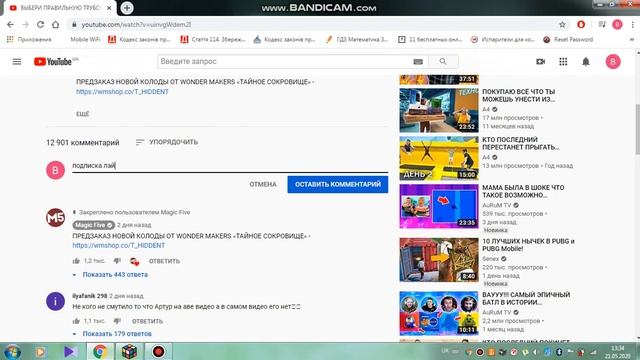This screenshot has height=360, width=640.
Task: Open the AuRuM TV channel under МАМА БЫЛА
Action: 497,205
